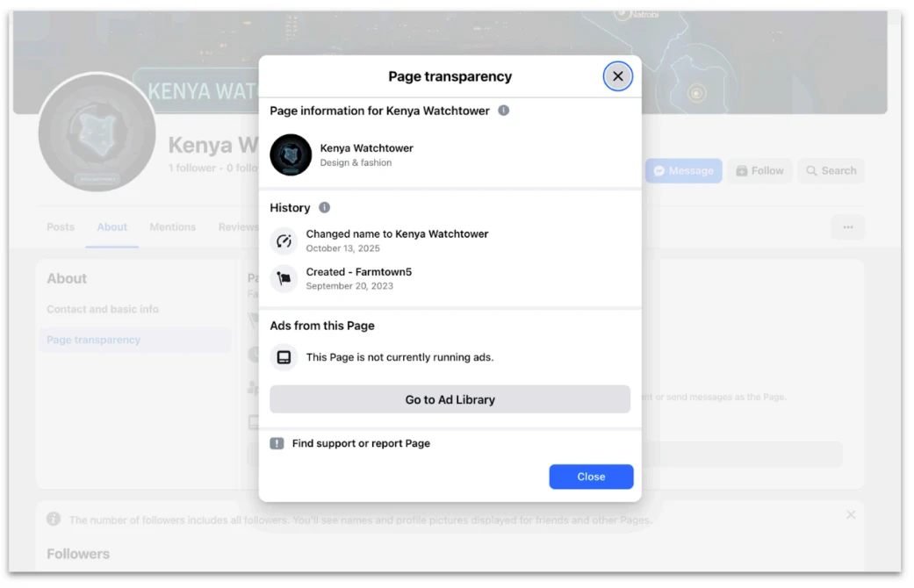
Task: Click the info icon in followers notice
Action: 54,519
